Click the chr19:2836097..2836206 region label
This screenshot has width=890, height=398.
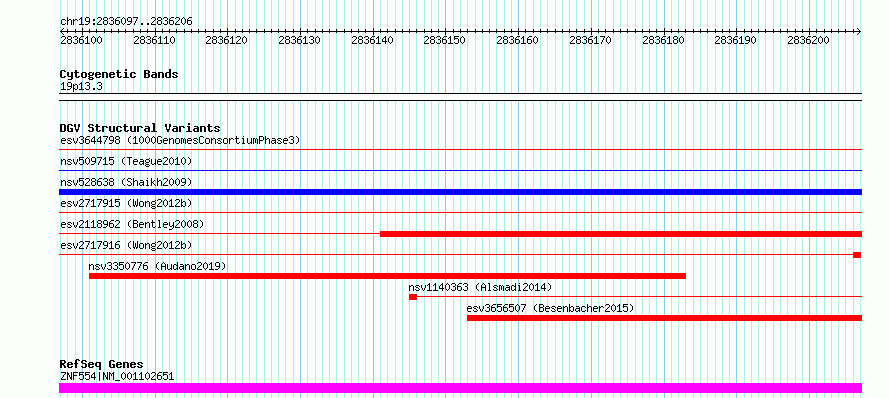(126, 22)
